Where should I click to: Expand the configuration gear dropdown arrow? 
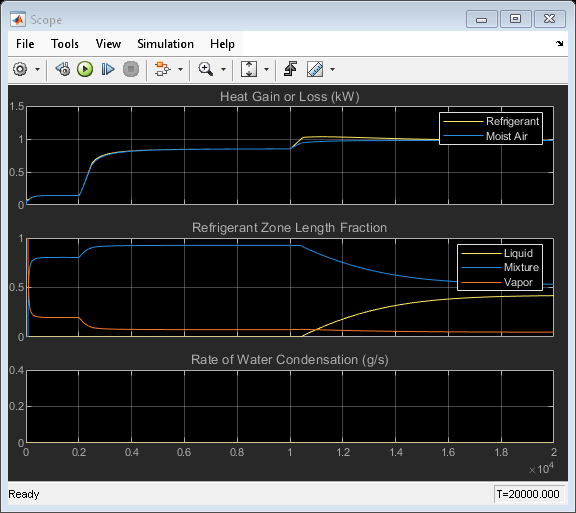pos(37,69)
